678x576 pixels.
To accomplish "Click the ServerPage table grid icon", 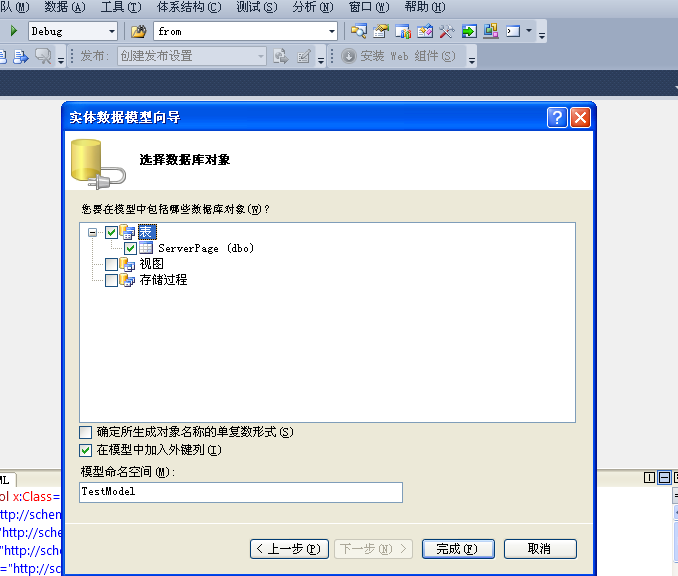I will (146, 248).
